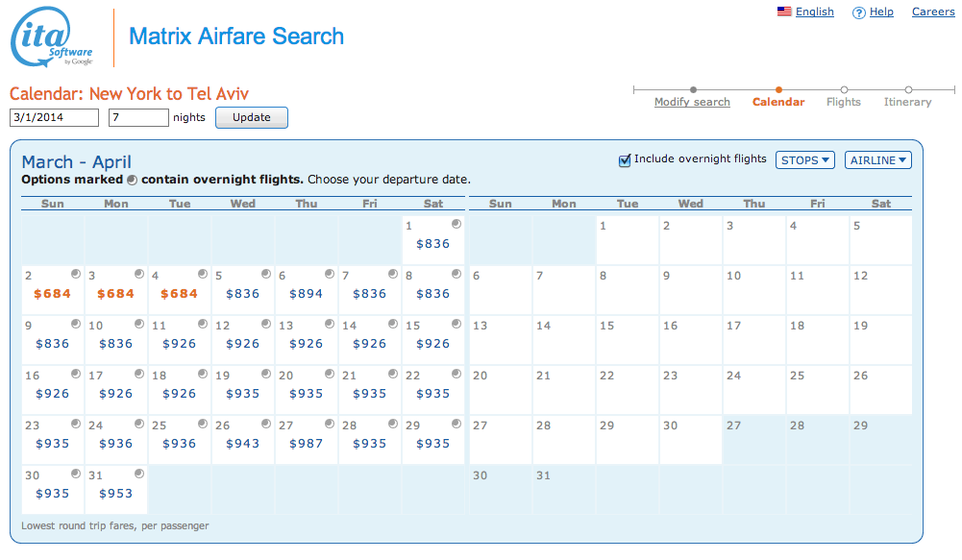Click overnight flight icon on March 29
The height and width of the screenshot is (560, 962).
[x=456, y=424]
